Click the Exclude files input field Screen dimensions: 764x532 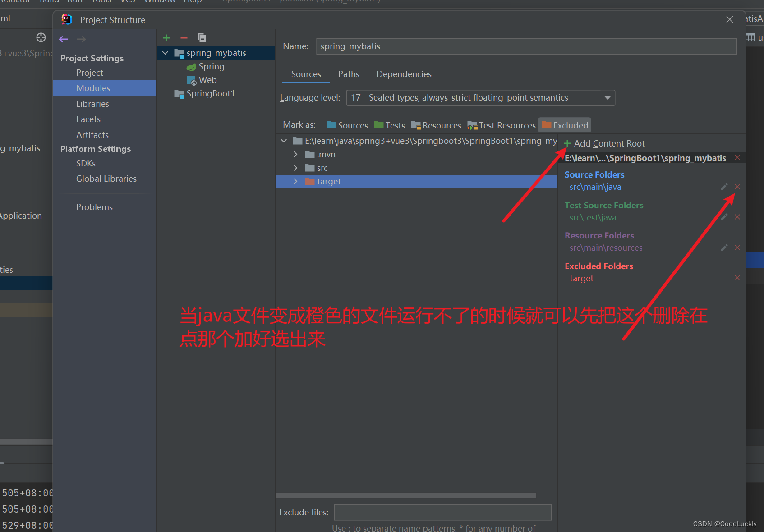point(442,512)
